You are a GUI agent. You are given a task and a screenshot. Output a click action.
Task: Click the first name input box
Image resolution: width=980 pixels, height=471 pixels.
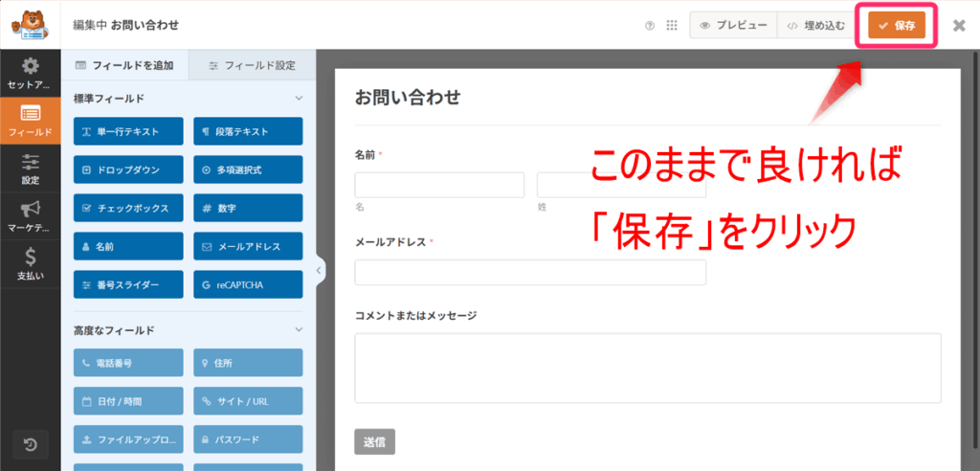pos(439,185)
